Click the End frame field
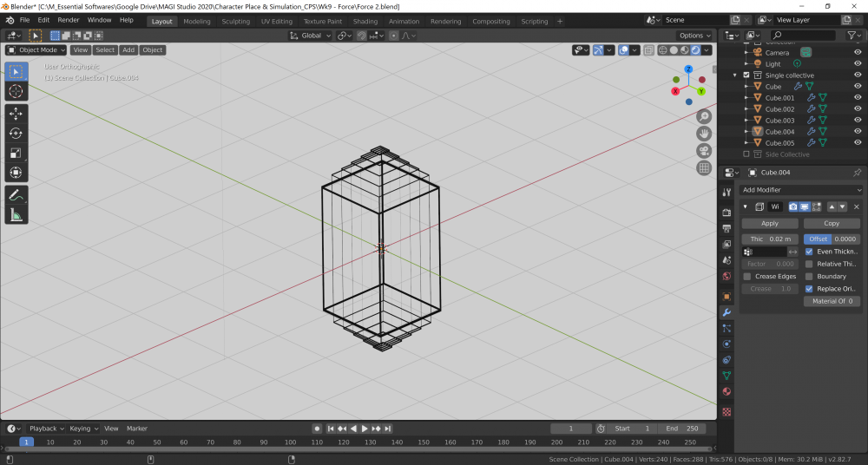Image resolution: width=868 pixels, height=465 pixels. tap(682, 429)
